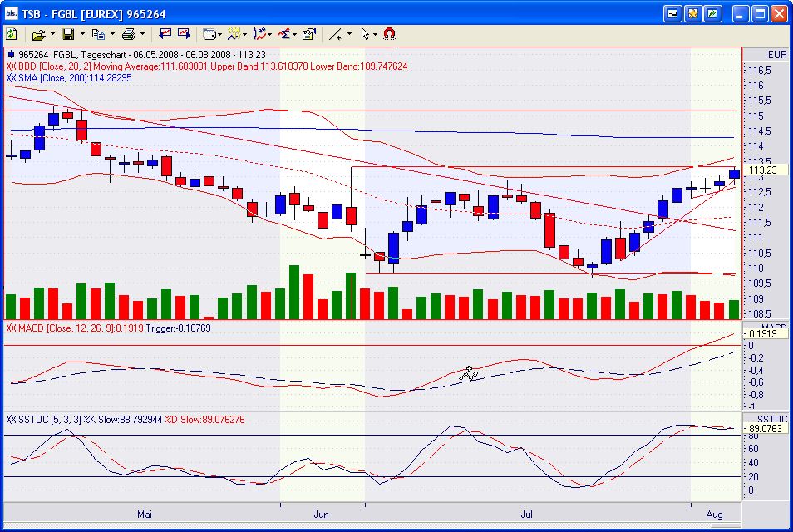This screenshot has width=793, height=532.
Task: Click the copy chart icon
Action: 98,34
